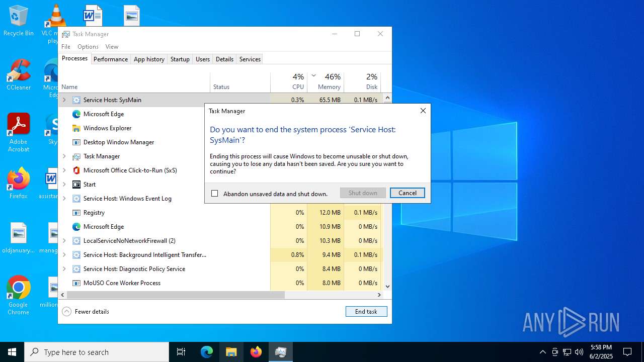
Task: Click the horizontal scrollbar right arrow
Action: pyautogui.click(x=379, y=295)
